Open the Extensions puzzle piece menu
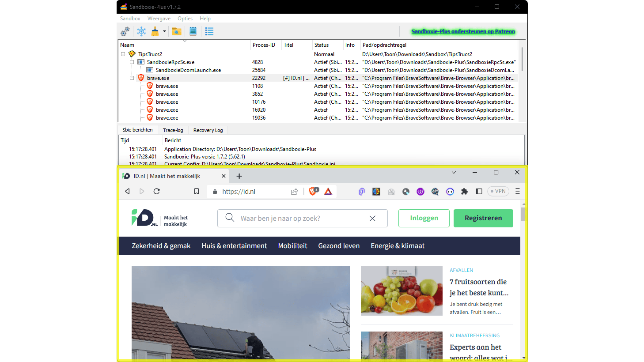Image resolution: width=644 pixels, height=362 pixels. click(464, 192)
